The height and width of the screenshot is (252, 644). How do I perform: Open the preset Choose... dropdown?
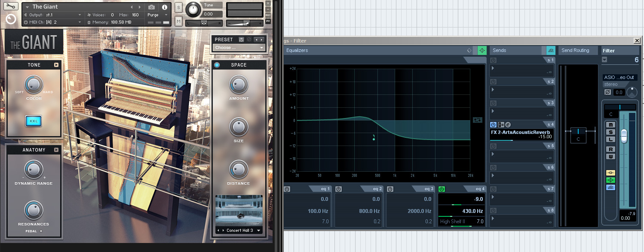pyautogui.click(x=239, y=48)
